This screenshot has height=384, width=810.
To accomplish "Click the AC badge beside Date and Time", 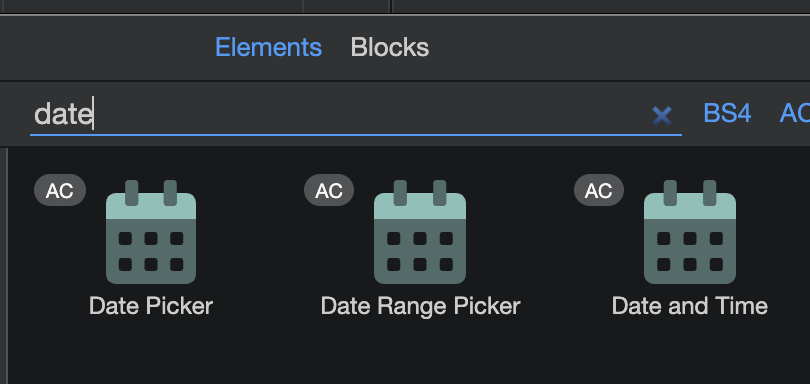I will point(599,190).
